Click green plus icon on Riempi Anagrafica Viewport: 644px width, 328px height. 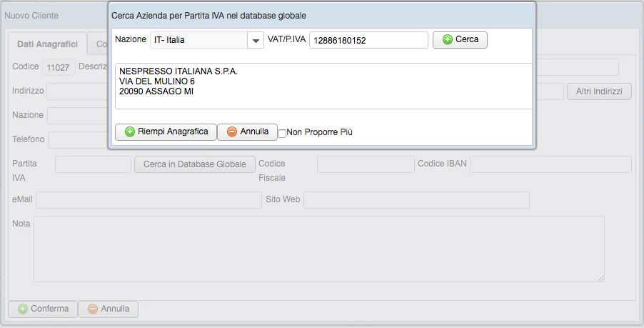click(x=130, y=132)
